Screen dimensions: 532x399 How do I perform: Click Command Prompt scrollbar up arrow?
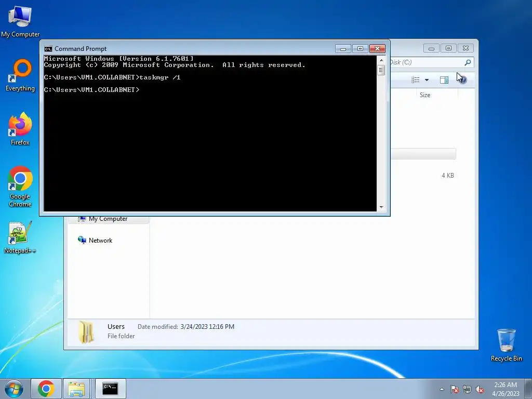coord(381,60)
